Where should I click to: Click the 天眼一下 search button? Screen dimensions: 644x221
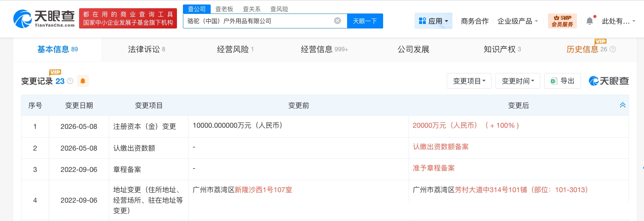pos(365,21)
